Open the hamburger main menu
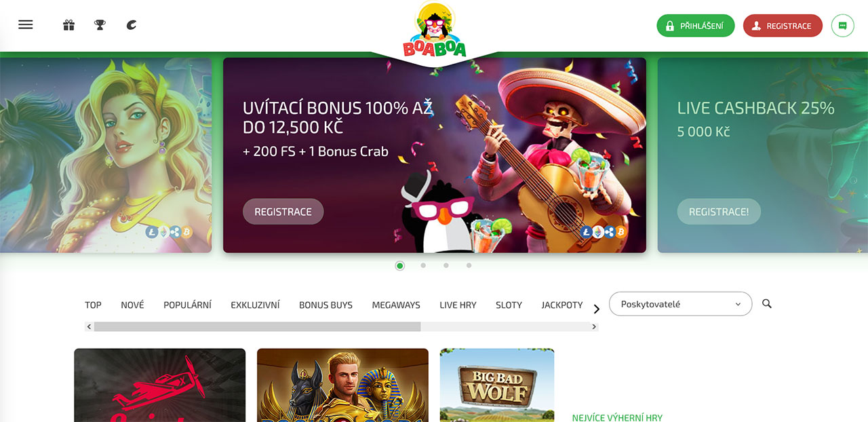 26,25
